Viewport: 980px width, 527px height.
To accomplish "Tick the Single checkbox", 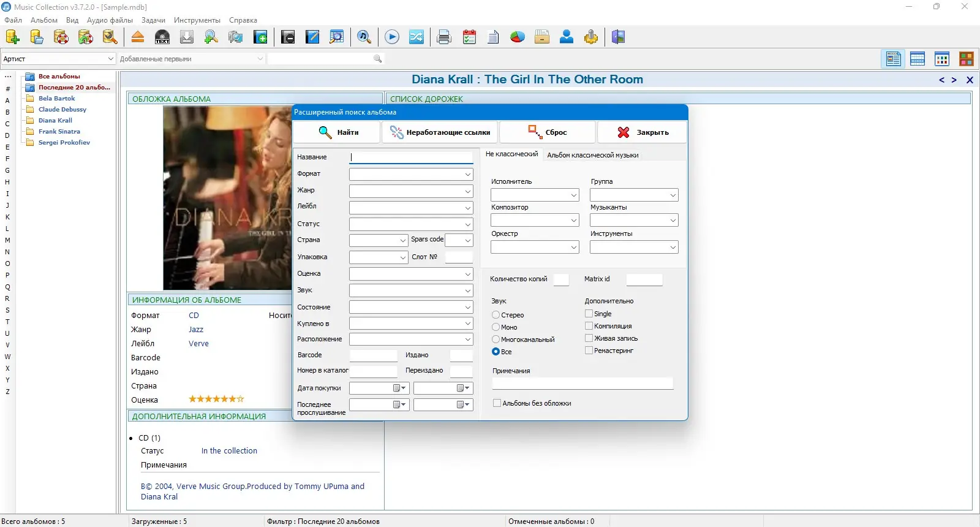I will pos(589,314).
